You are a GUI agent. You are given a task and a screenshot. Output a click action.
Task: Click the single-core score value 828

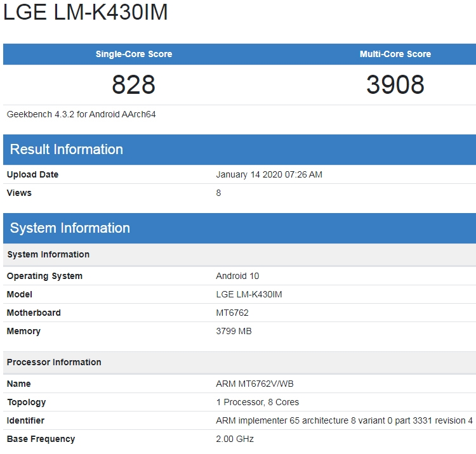point(133,84)
